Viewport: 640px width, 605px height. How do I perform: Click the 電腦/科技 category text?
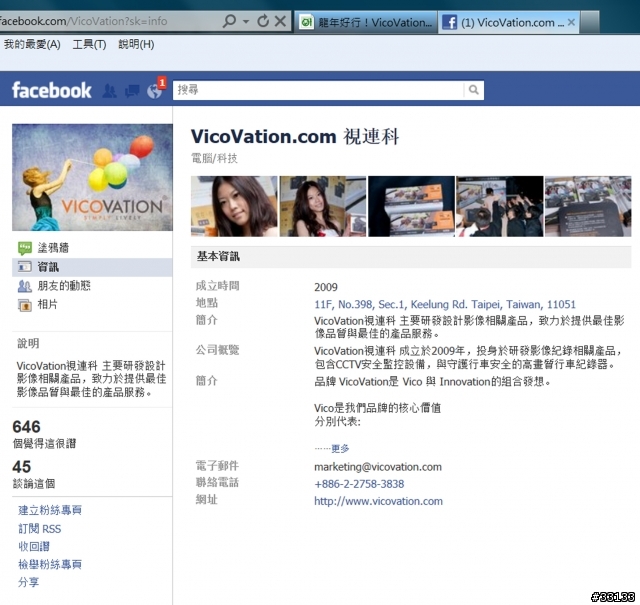click(214, 158)
